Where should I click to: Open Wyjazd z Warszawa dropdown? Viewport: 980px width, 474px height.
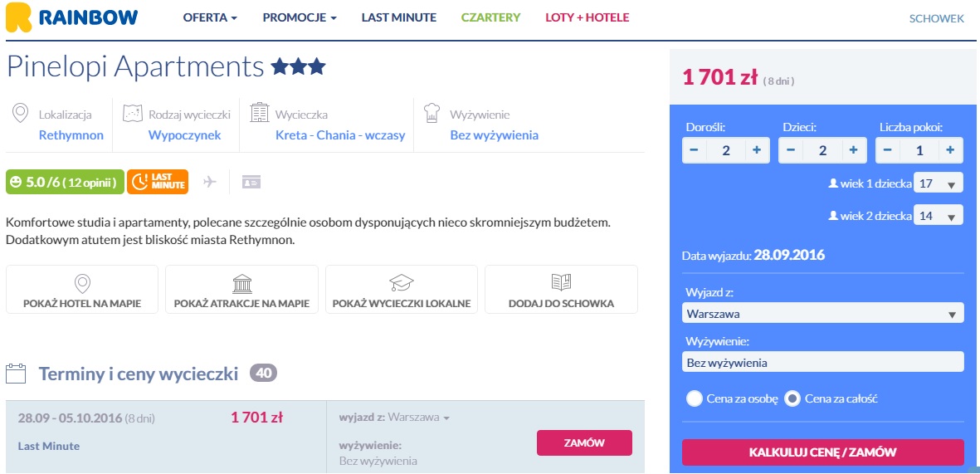pos(822,314)
